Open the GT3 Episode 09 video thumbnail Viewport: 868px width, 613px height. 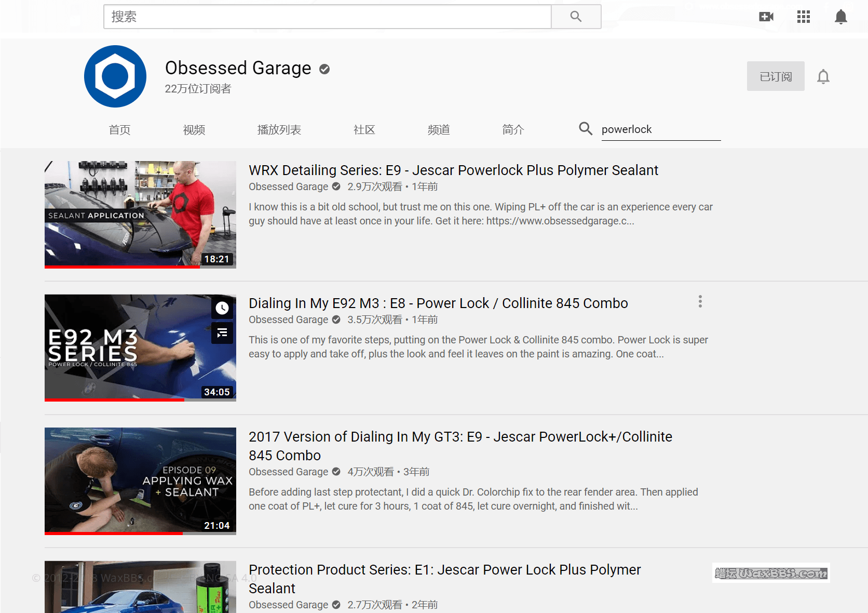point(140,481)
